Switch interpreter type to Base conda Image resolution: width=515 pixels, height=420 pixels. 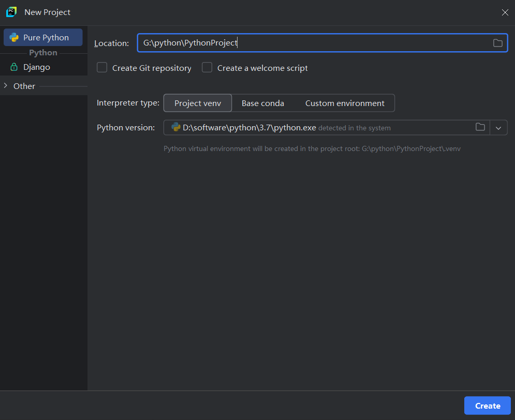263,103
